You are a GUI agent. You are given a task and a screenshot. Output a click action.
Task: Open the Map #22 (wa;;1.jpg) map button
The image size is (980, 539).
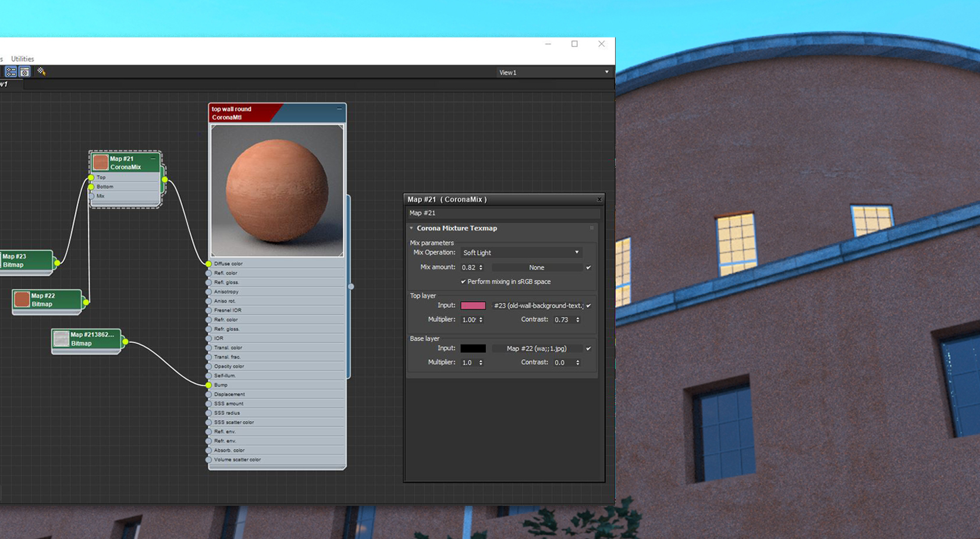click(x=537, y=349)
